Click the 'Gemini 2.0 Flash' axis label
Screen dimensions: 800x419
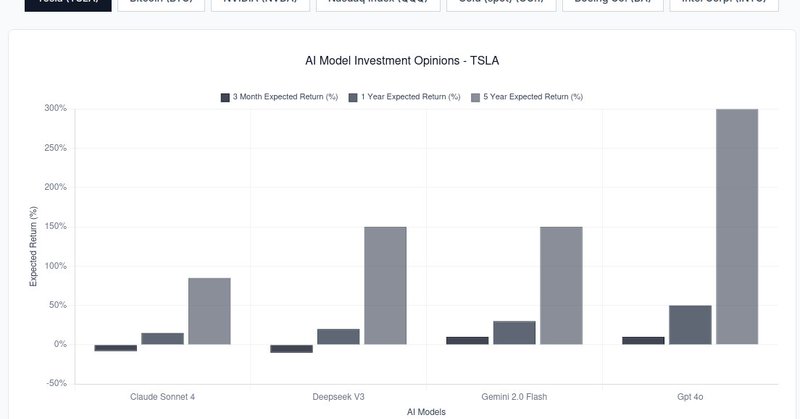[x=514, y=397]
